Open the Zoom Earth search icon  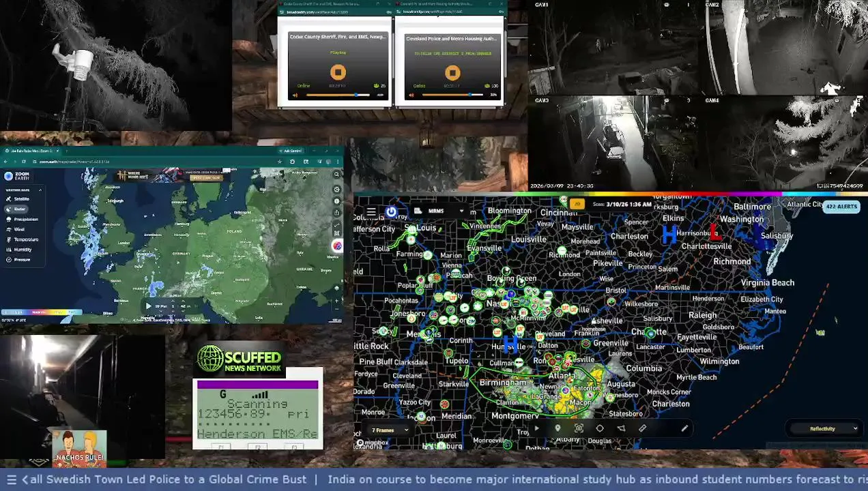coord(336,175)
